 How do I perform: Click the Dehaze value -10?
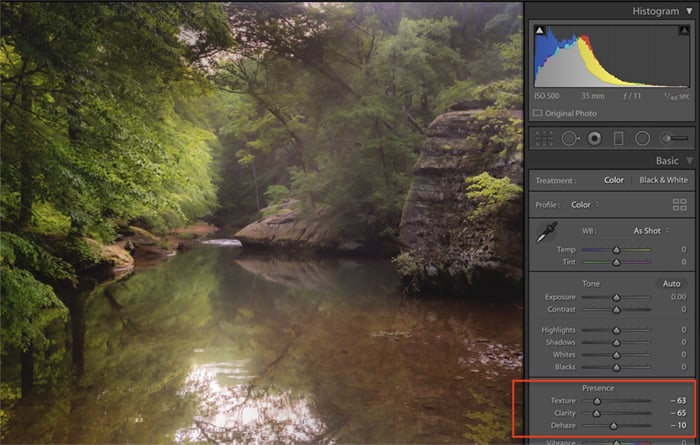pos(678,425)
